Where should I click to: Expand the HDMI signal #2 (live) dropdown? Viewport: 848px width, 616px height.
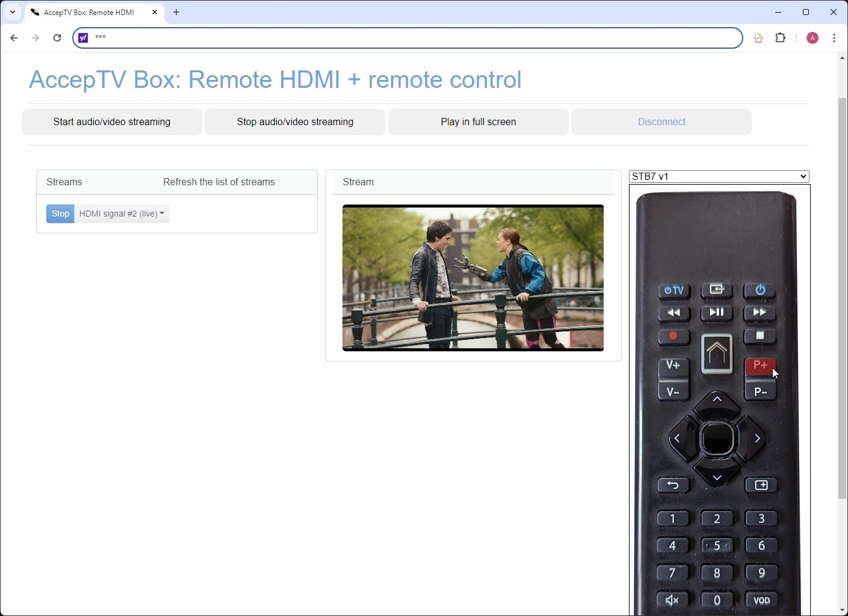(122, 214)
